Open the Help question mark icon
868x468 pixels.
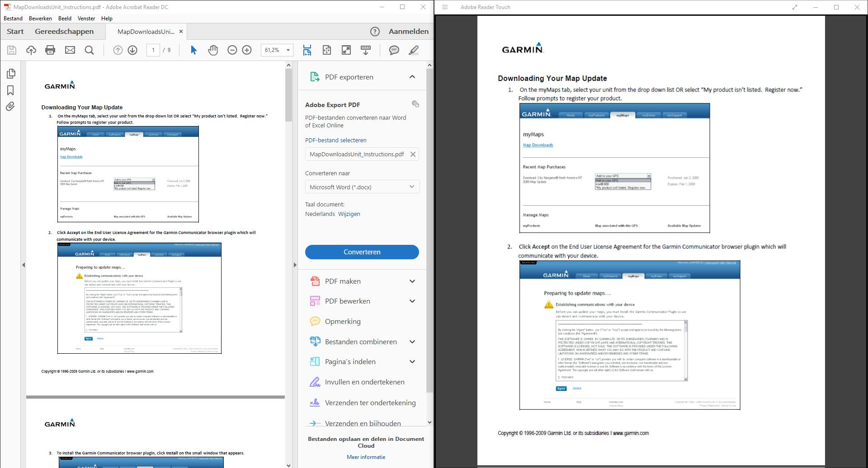(x=375, y=32)
